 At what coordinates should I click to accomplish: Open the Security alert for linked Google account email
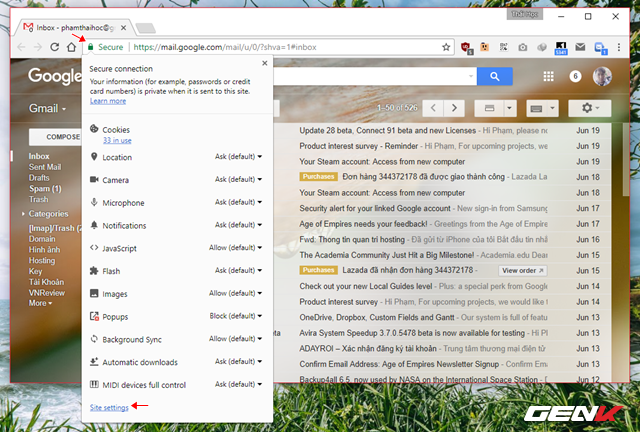pyautogui.click(x=423, y=208)
